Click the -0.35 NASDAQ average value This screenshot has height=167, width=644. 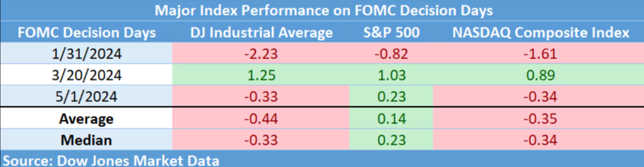pyautogui.click(x=541, y=119)
